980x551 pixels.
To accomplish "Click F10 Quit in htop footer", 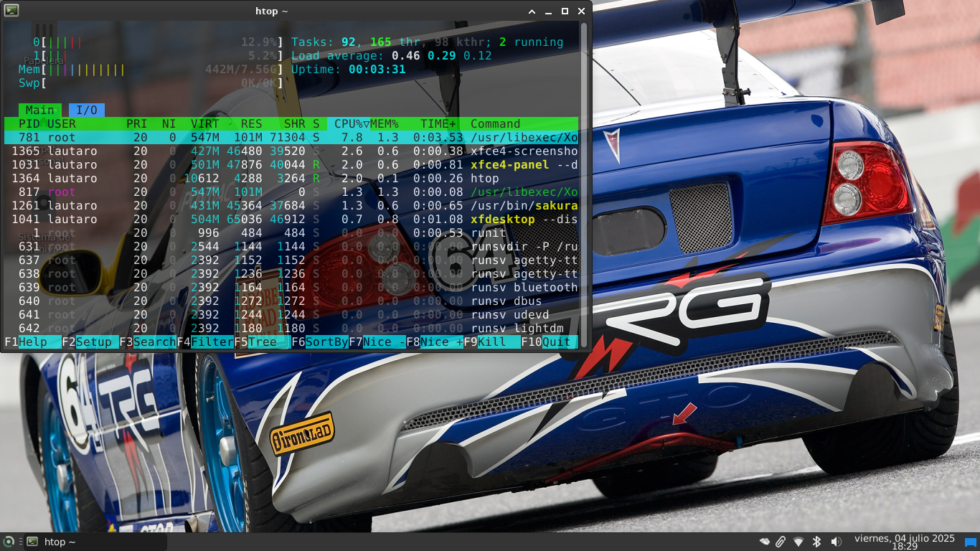I will [550, 342].
